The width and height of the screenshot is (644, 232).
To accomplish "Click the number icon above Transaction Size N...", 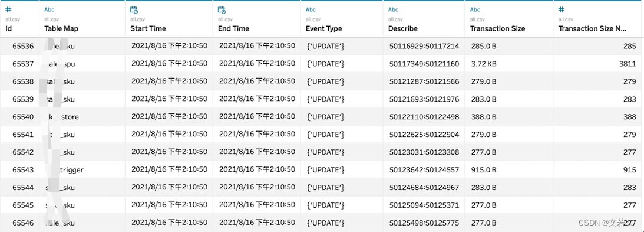I will 562,9.
